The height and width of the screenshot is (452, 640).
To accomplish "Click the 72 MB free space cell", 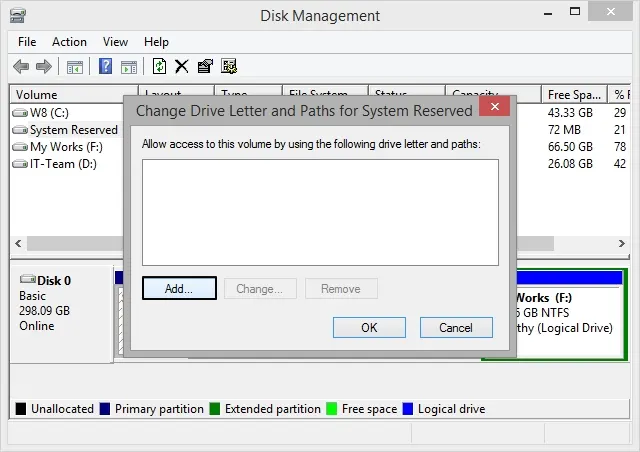I will [x=564, y=130].
